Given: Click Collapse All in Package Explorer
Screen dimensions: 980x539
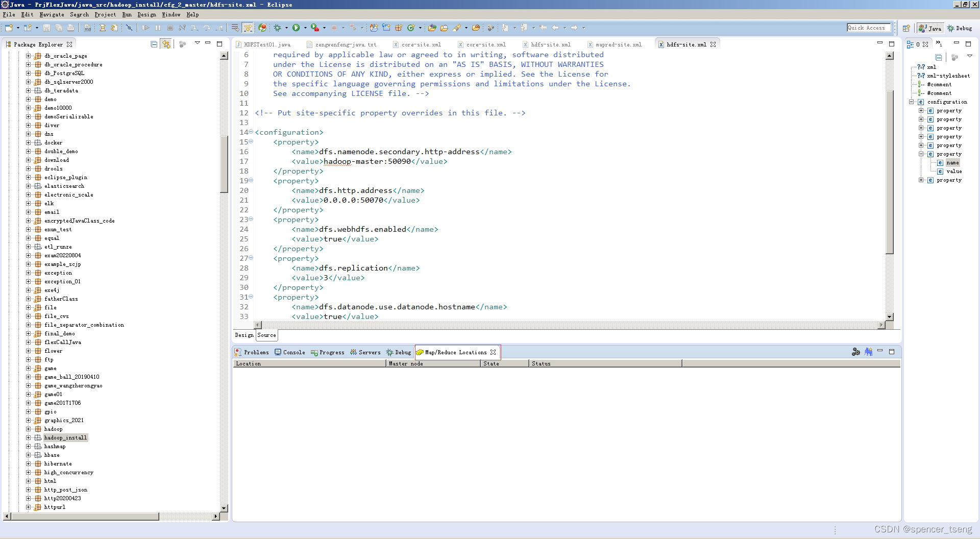Looking at the screenshot, I should coord(154,44).
